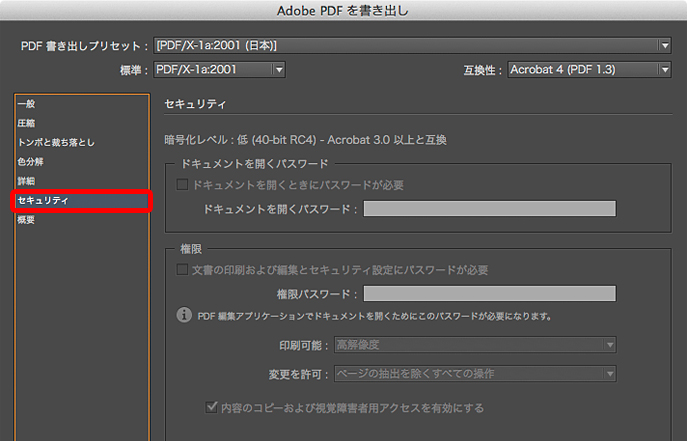
Task: Select 概要 in the category list
Action: pos(26,220)
